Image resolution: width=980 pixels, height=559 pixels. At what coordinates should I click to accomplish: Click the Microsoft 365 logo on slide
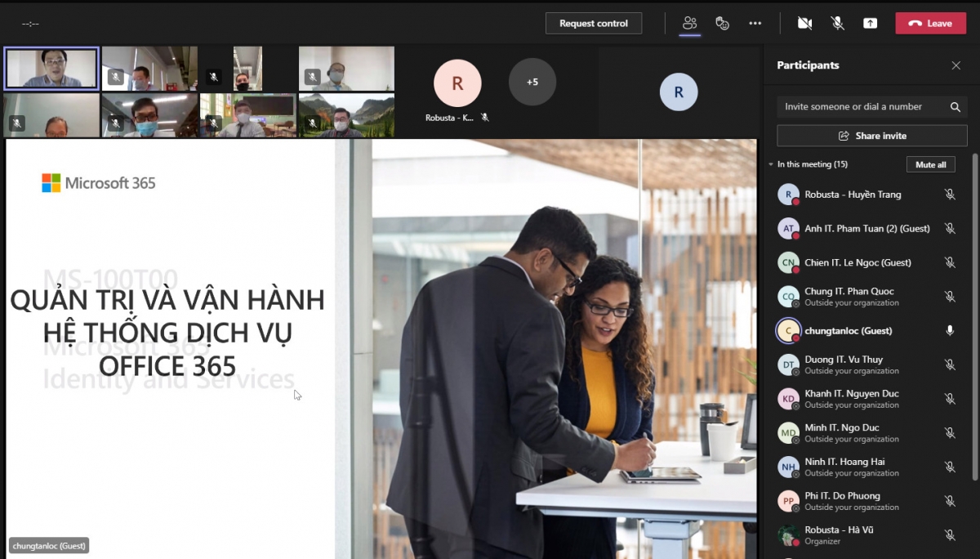coord(99,183)
